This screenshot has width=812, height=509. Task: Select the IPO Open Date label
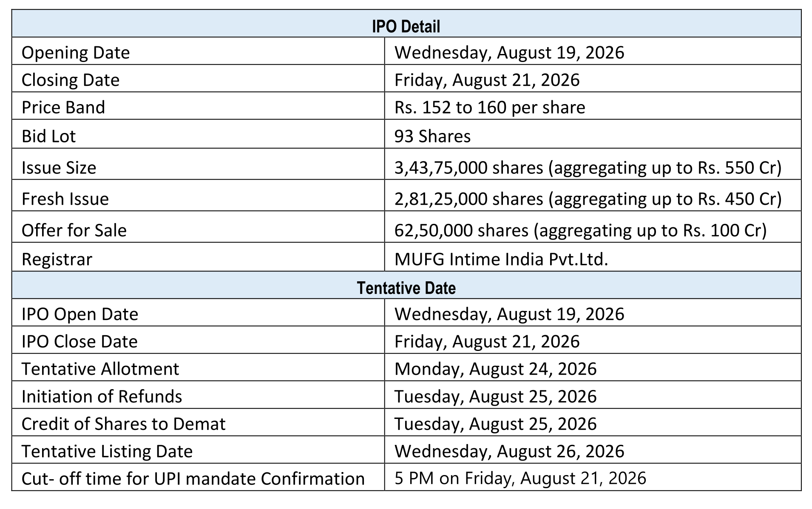pyautogui.click(x=80, y=314)
